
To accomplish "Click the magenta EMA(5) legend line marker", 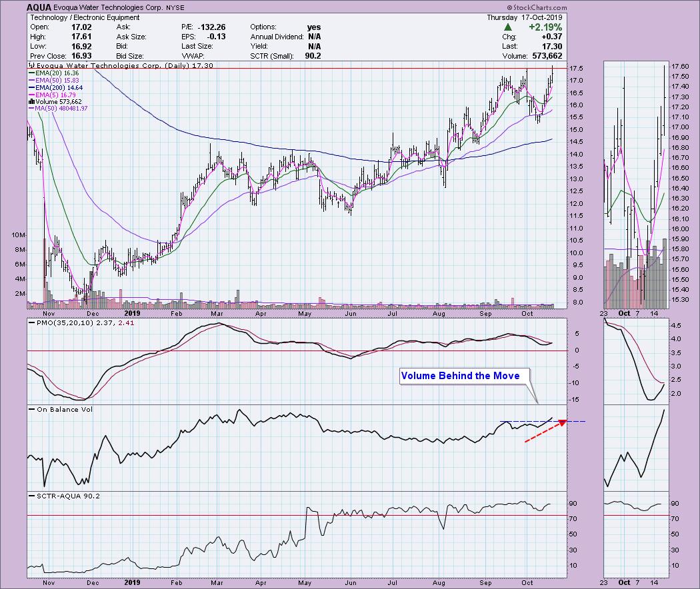I will pyautogui.click(x=32, y=95).
